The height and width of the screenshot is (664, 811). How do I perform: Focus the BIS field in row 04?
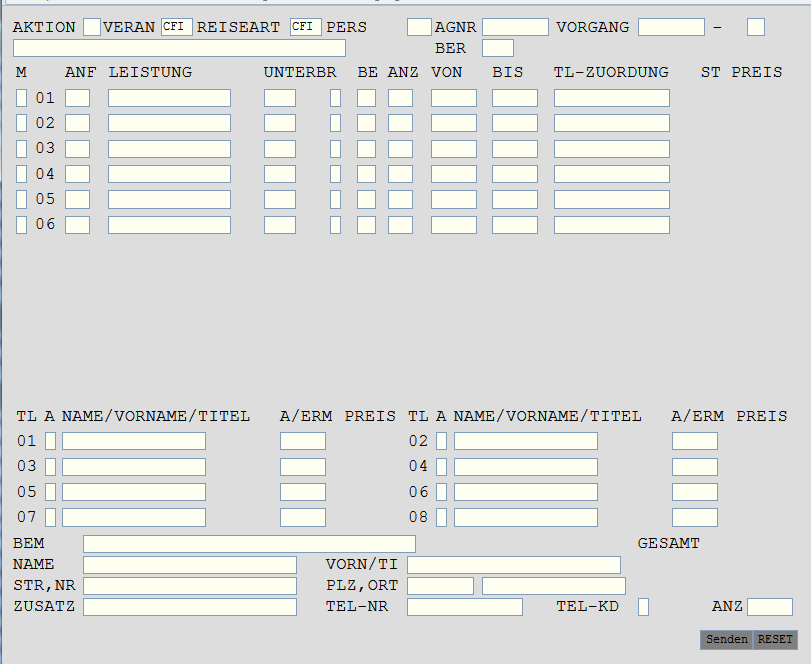514,174
